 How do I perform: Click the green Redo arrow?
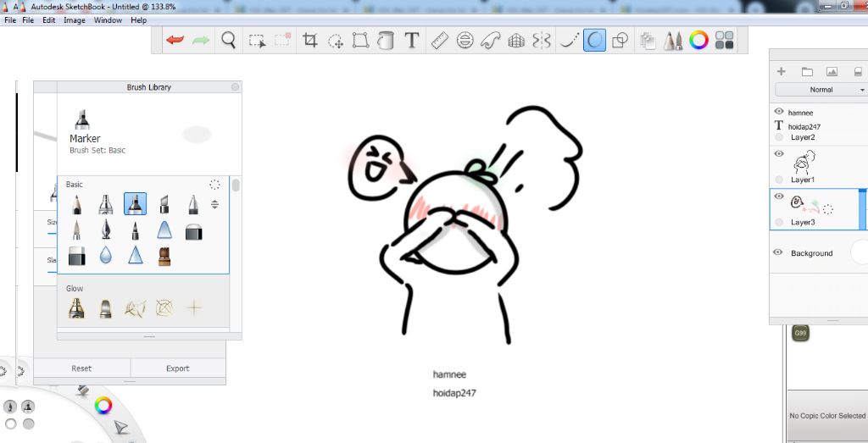(200, 41)
